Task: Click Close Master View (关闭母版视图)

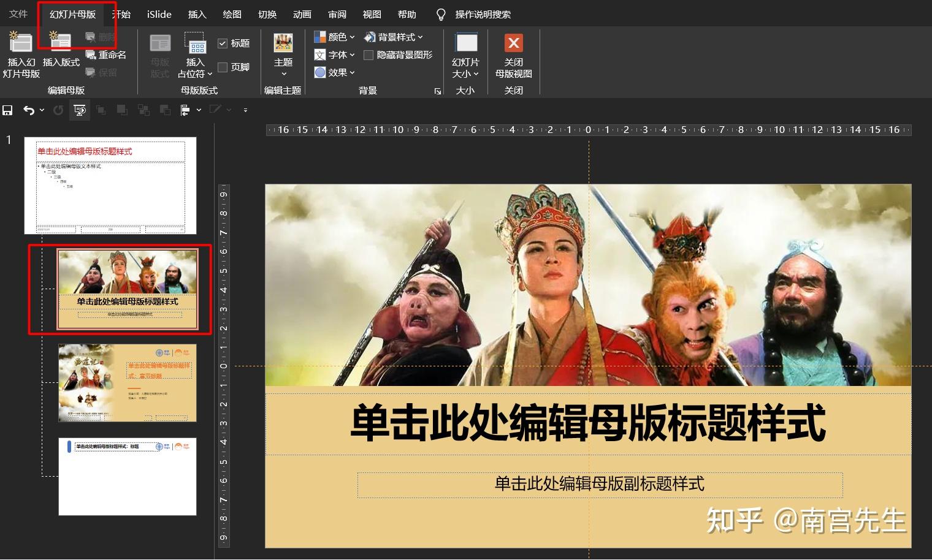Action: pos(513,55)
